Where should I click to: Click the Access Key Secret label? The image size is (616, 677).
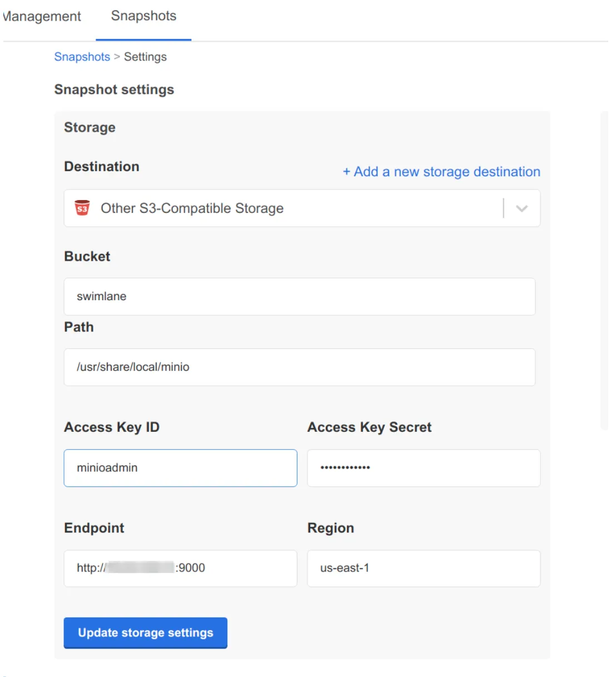coord(369,427)
